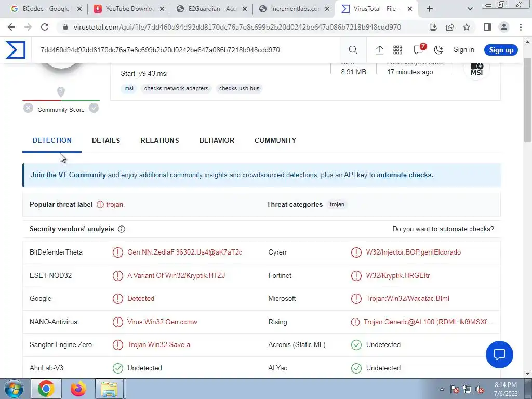Click the upload file icon
Screen dimensions: 532x399
pyautogui.click(x=379, y=50)
